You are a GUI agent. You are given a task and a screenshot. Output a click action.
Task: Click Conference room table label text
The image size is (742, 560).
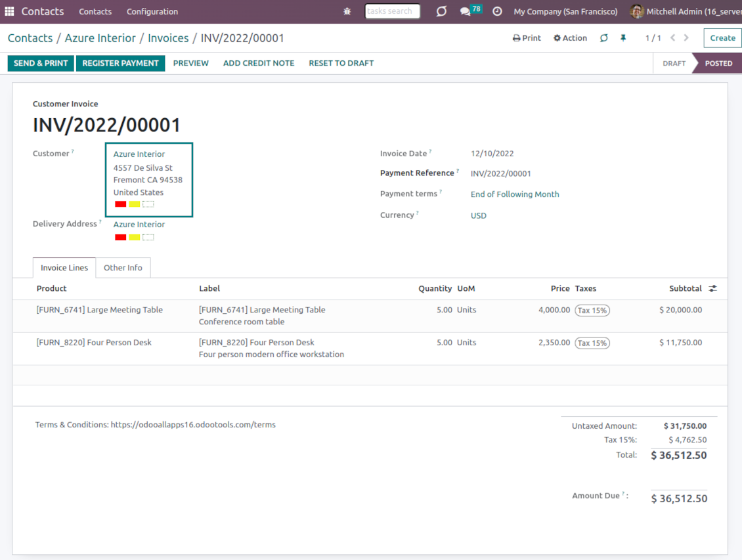242,322
